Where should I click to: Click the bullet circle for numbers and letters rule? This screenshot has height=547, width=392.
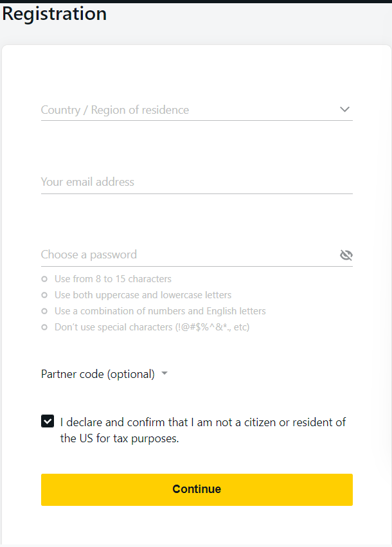click(x=44, y=311)
